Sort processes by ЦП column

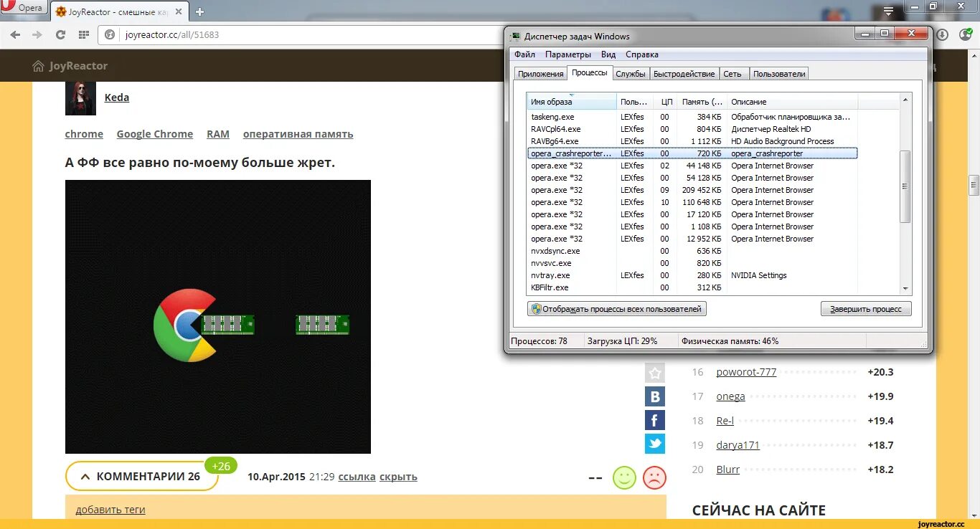coord(666,102)
